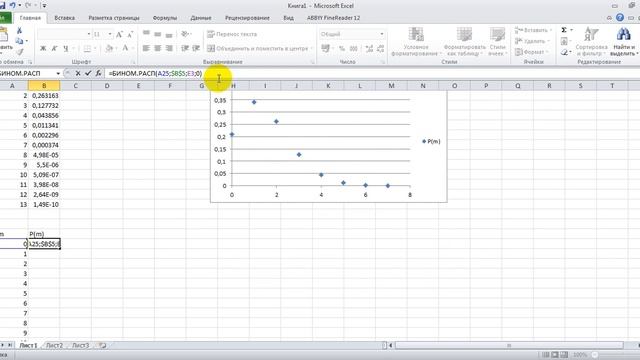Screen dimensions: 640x360
Task: Switch to Page Break Preview icon
Action: (564, 355)
